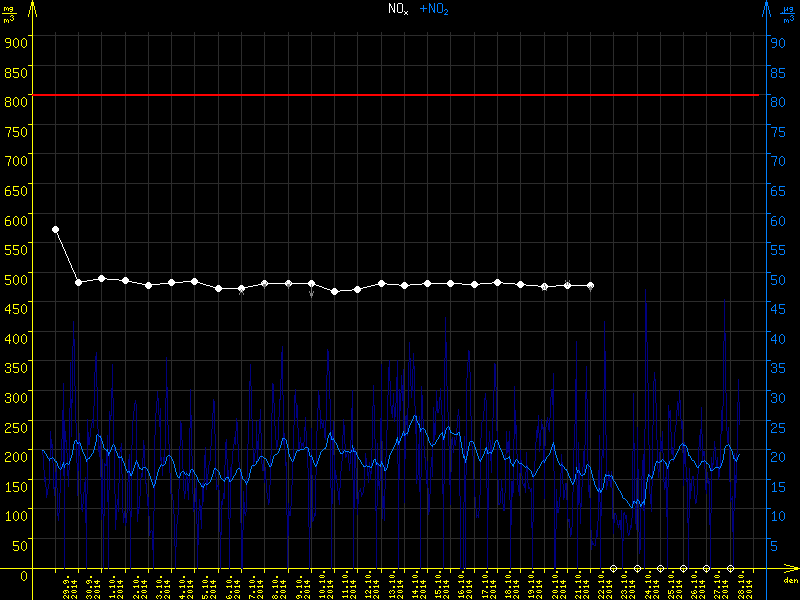Click the +NO2 legend label

coord(433,9)
